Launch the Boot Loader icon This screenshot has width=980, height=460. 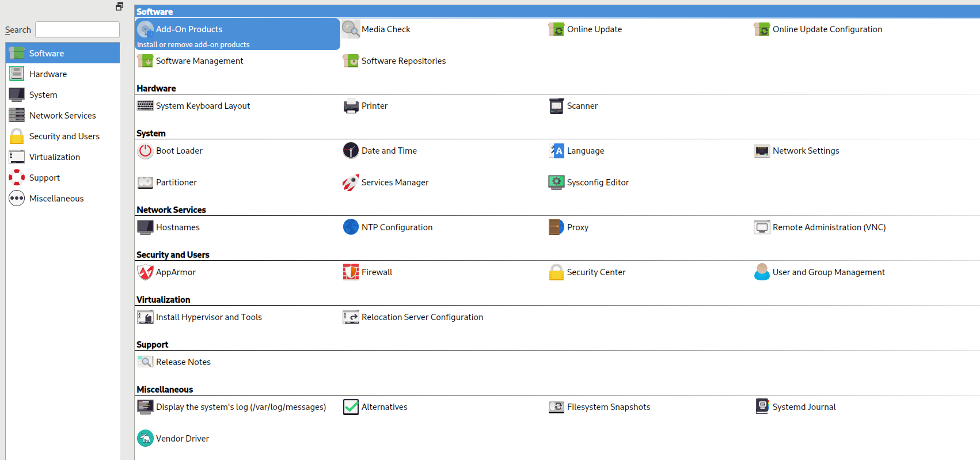pyautogui.click(x=145, y=151)
